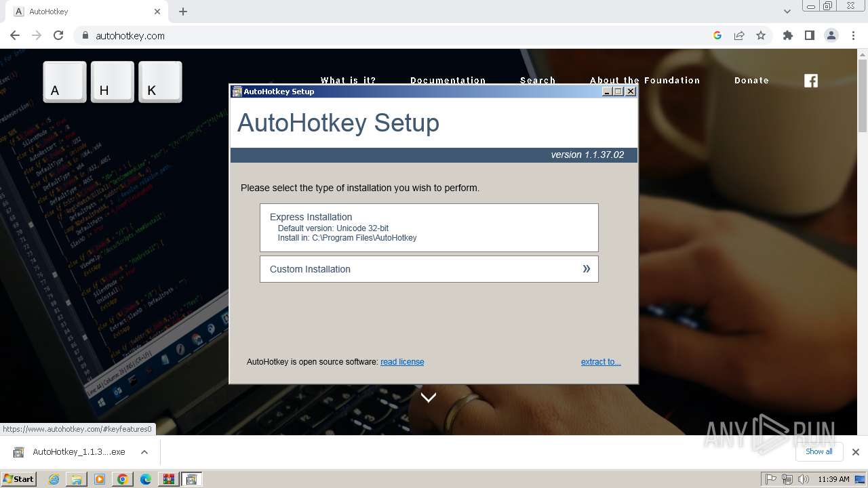Click the network tray icon
The image size is (868, 488).
[x=787, y=479]
